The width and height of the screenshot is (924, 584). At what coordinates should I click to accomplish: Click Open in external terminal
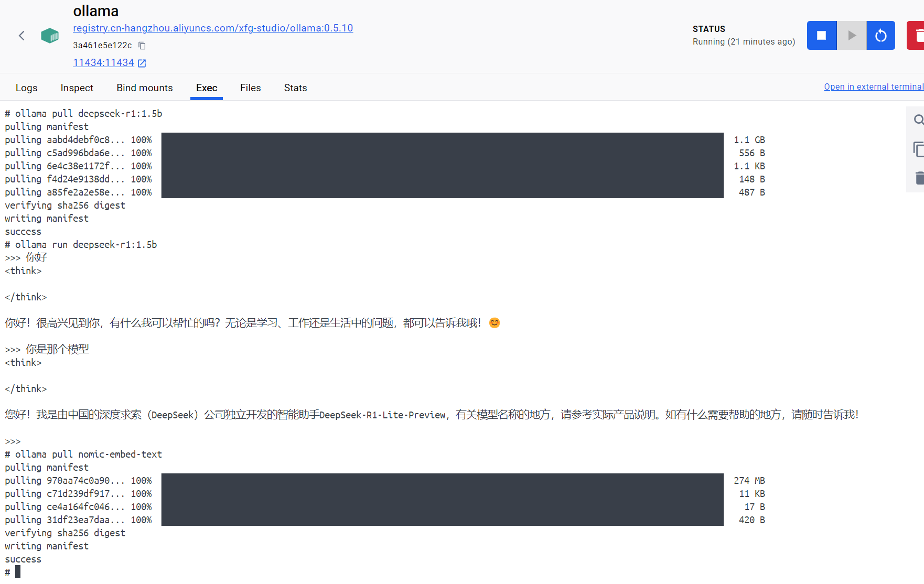(873, 87)
